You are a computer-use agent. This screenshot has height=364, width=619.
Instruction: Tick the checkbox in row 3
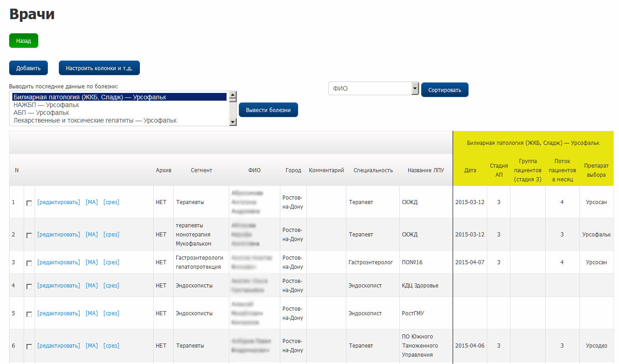29,263
